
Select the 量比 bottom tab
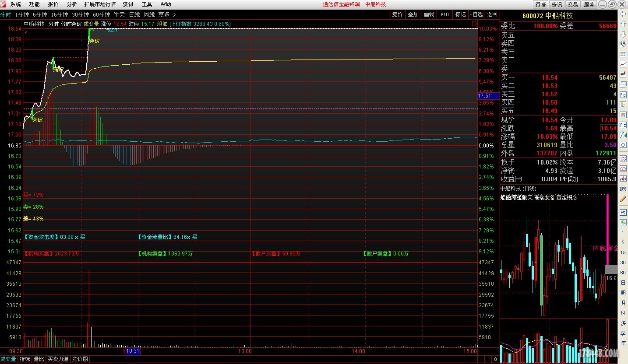(x=39, y=359)
